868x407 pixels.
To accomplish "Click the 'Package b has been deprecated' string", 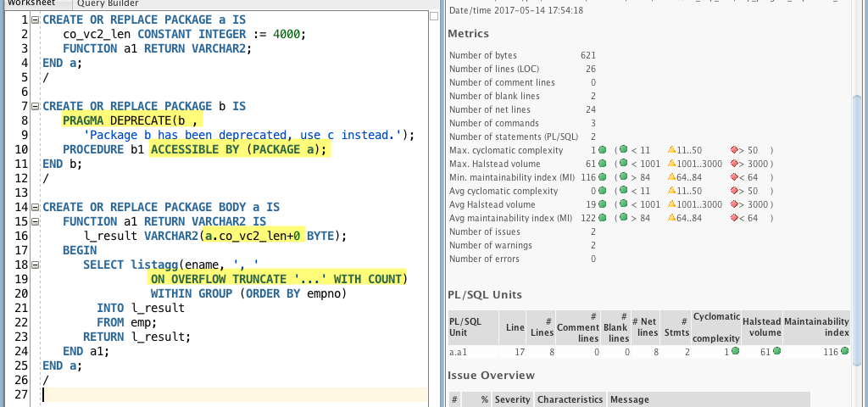I will click(245, 135).
